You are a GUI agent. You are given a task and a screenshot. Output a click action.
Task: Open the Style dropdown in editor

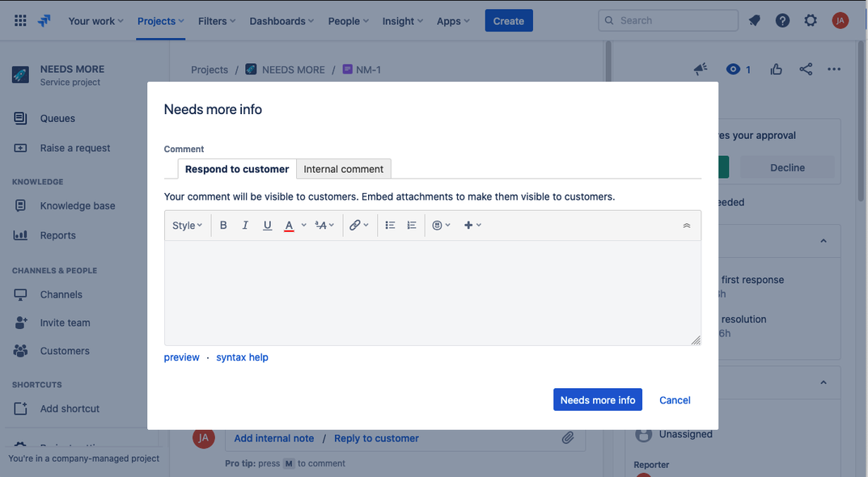pos(187,226)
